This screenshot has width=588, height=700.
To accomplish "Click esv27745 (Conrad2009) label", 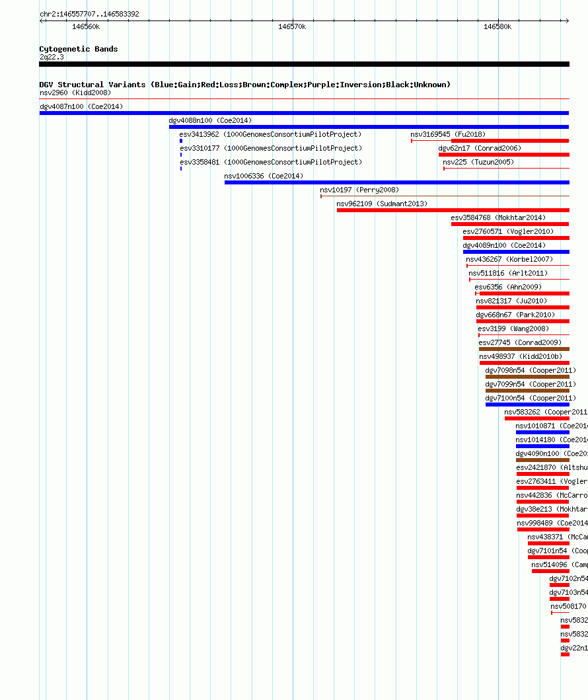I will [x=520, y=342].
